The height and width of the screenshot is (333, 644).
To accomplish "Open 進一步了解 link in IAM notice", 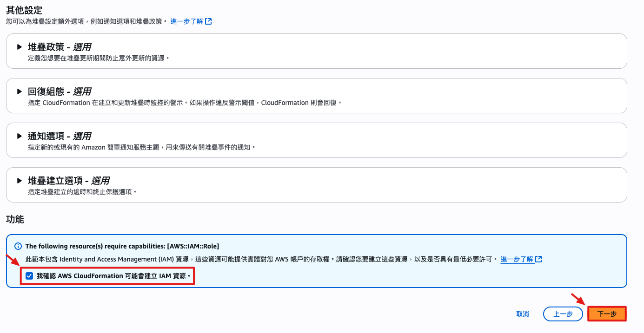I will point(517,259).
